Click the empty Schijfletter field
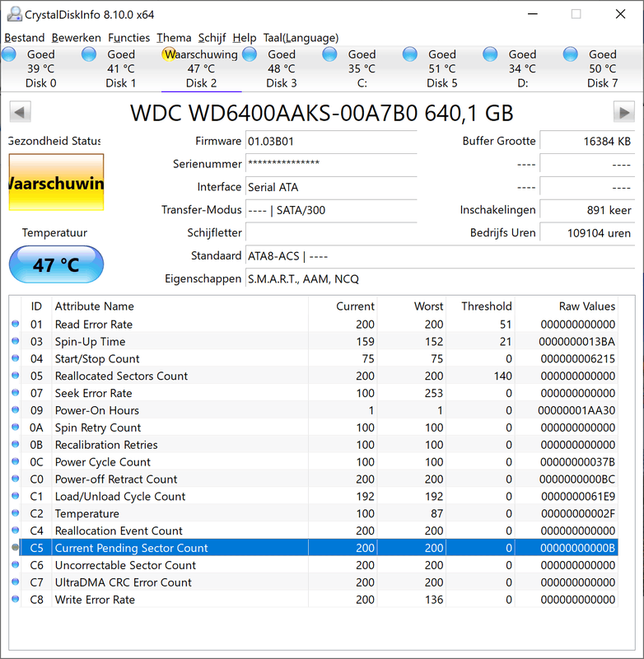This screenshot has width=644, height=659. click(x=331, y=233)
